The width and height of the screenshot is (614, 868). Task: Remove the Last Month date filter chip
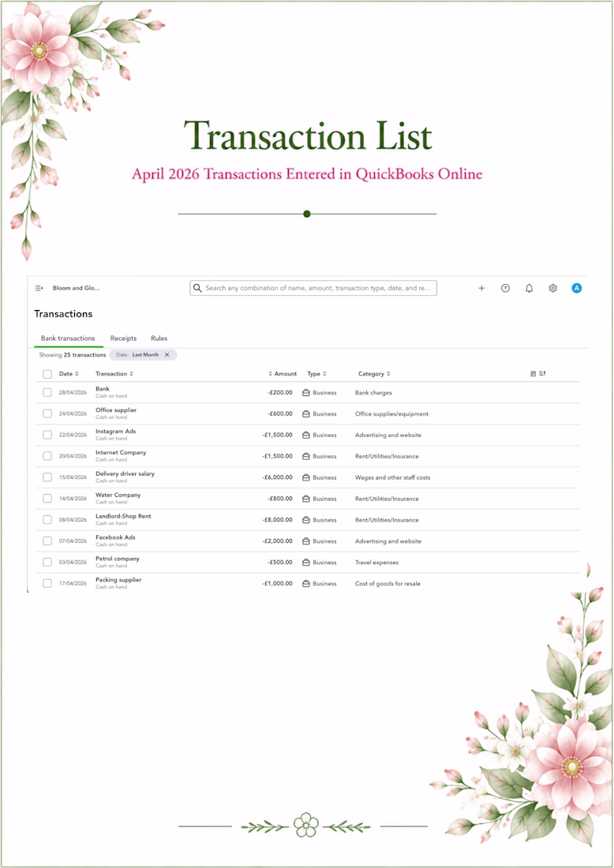tap(167, 355)
